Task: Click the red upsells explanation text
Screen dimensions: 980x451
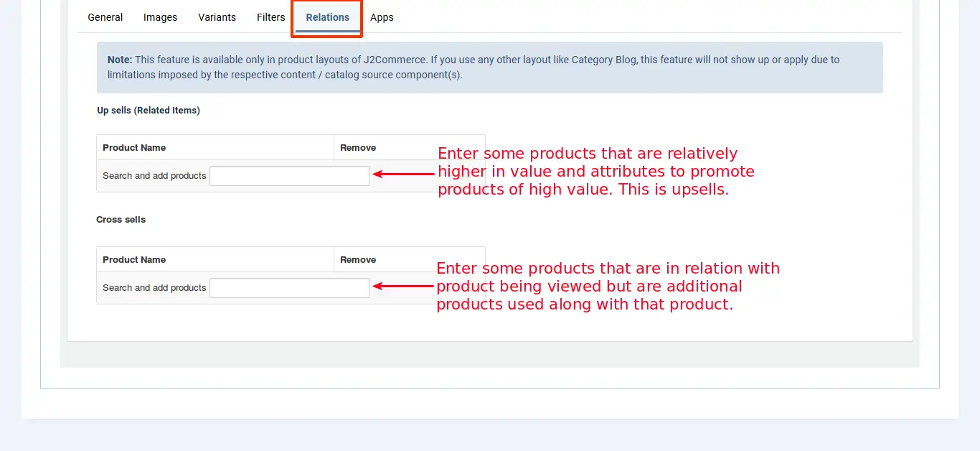Action: tap(595, 172)
